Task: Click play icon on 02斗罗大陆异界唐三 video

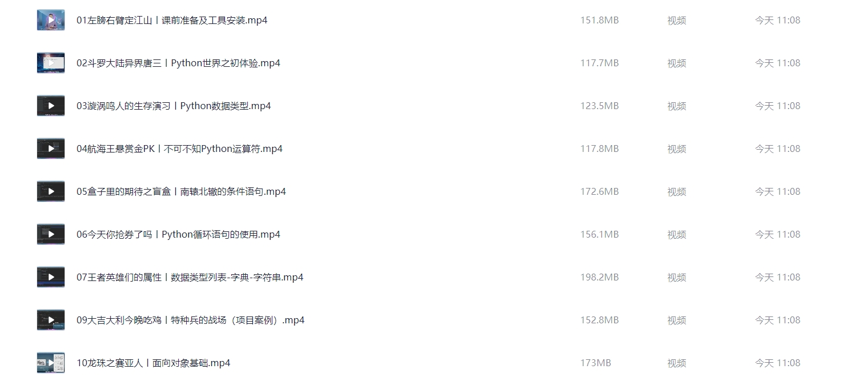Action: [51, 63]
